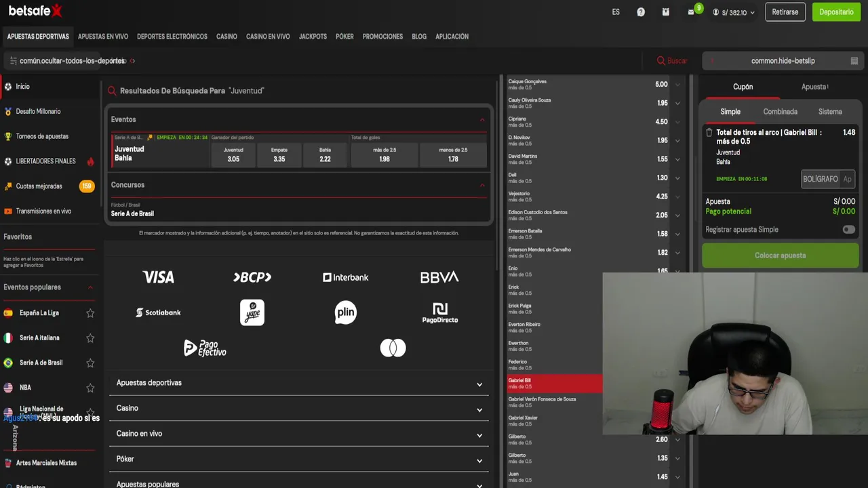This screenshot has width=868, height=488.
Task: Click the Desafío Millonario medal icon
Action: [8, 111]
